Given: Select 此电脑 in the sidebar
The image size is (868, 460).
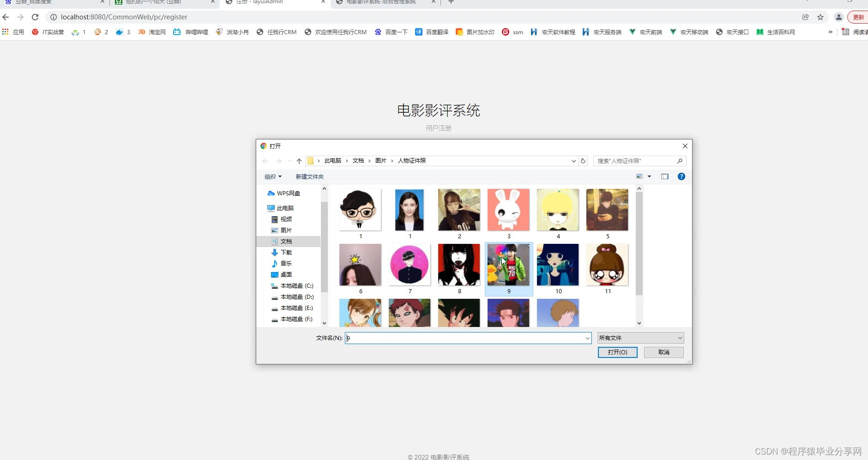Looking at the screenshot, I should pos(281,208).
